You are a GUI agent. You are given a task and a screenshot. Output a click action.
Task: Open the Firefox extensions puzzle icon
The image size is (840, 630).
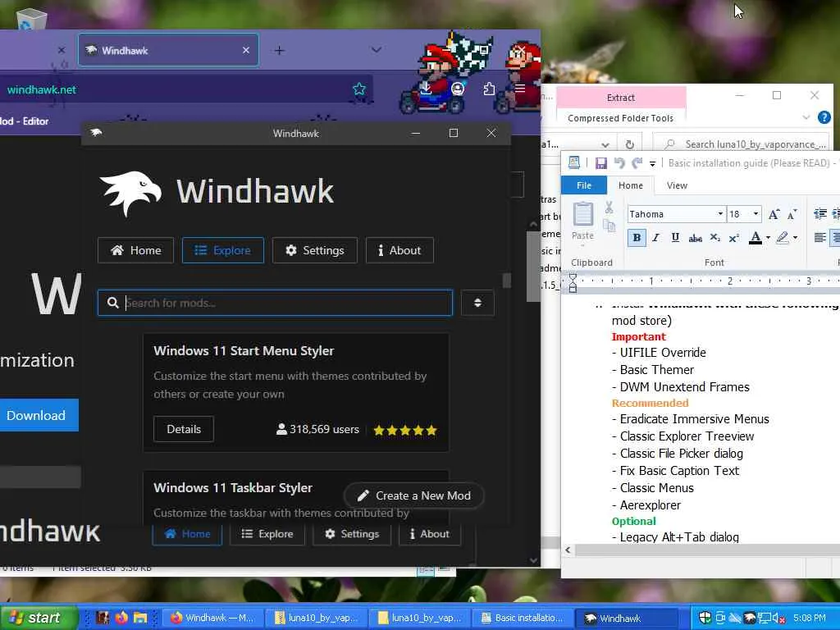click(x=489, y=89)
